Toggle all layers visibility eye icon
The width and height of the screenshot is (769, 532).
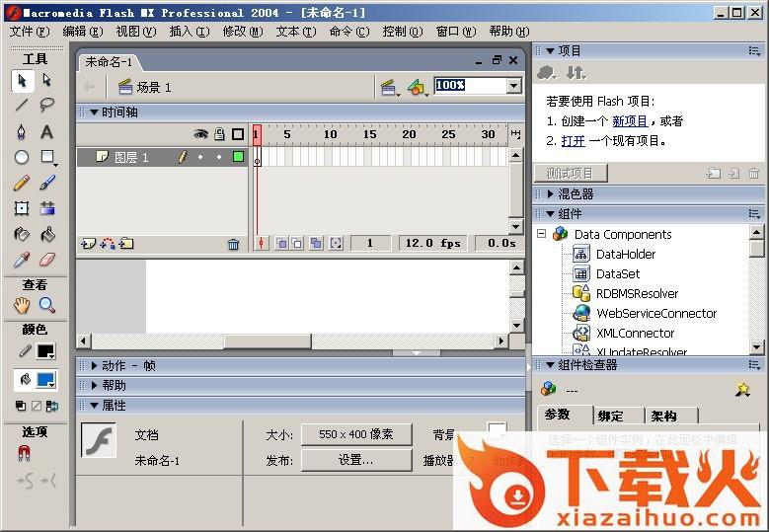click(200, 134)
